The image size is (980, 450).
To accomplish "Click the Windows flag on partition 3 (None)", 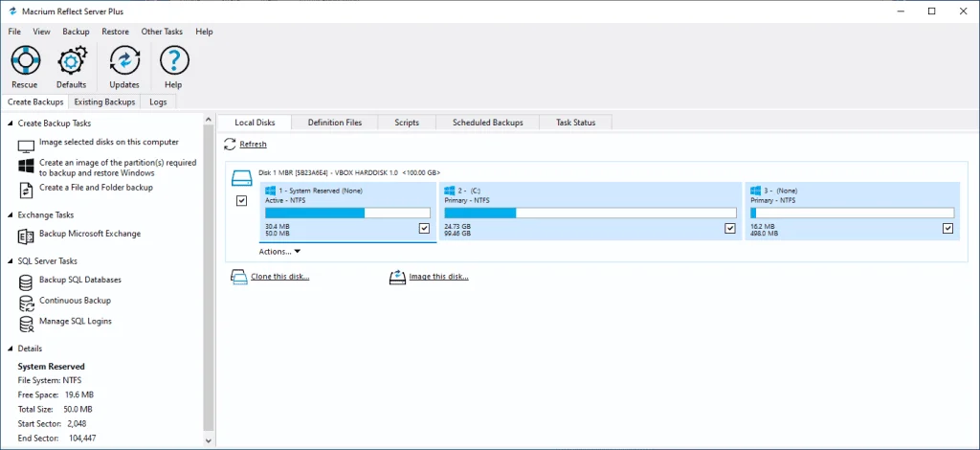I will tap(755, 191).
